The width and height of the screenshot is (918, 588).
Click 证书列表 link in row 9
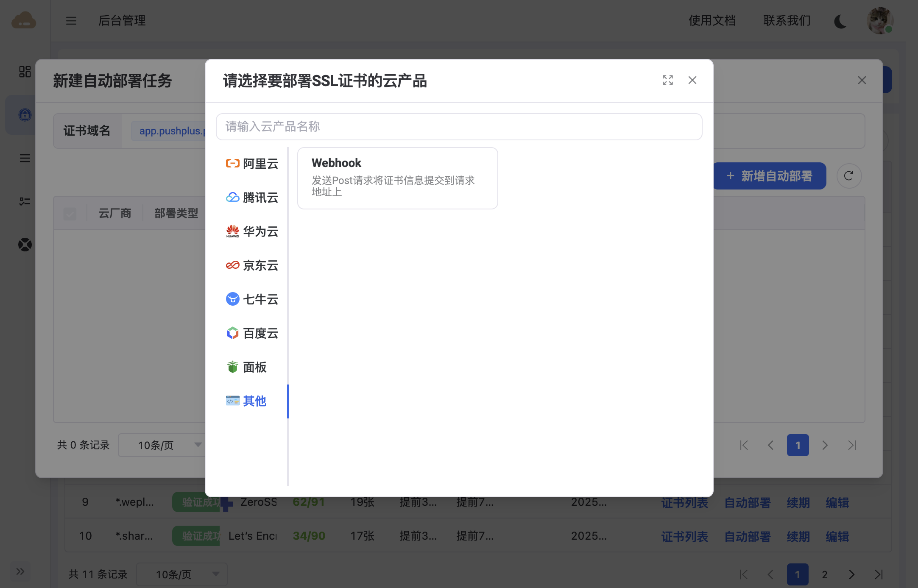click(685, 503)
